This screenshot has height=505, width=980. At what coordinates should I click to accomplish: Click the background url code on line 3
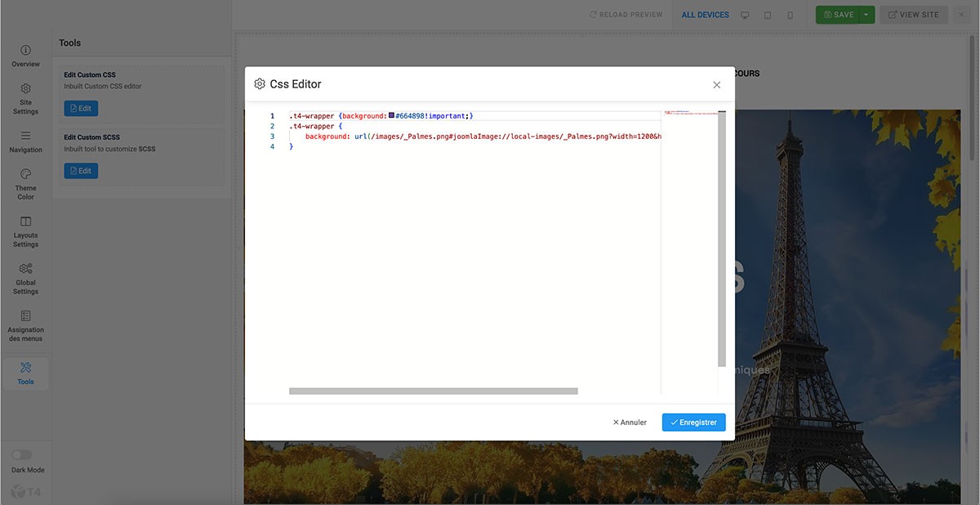pyautogui.click(x=483, y=136)
